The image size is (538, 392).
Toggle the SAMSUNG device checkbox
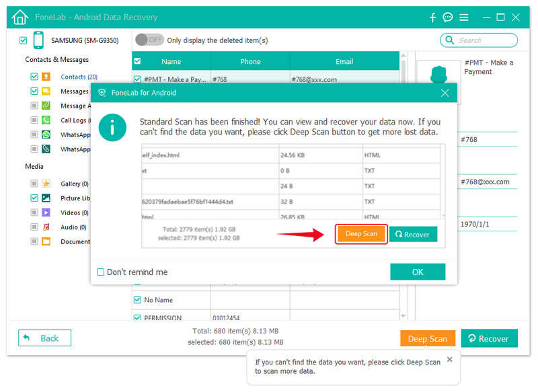pos(23,40)
